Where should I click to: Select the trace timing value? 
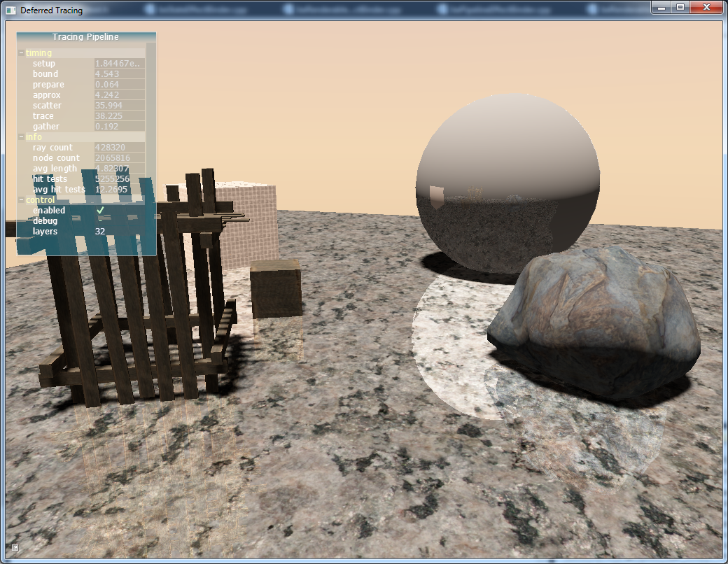point(119,116)
